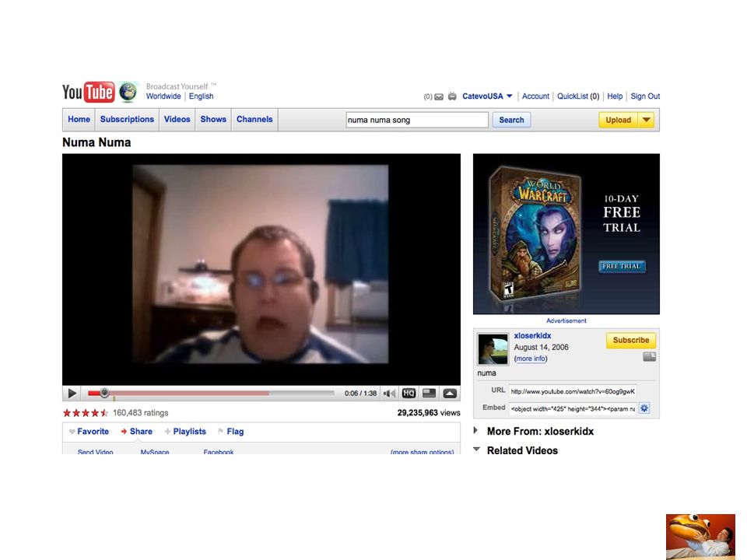Click the (more info) link
Image resolution: width=747 pixels, height=560 pixels.
pyautogui.click(x=531, y=359)
